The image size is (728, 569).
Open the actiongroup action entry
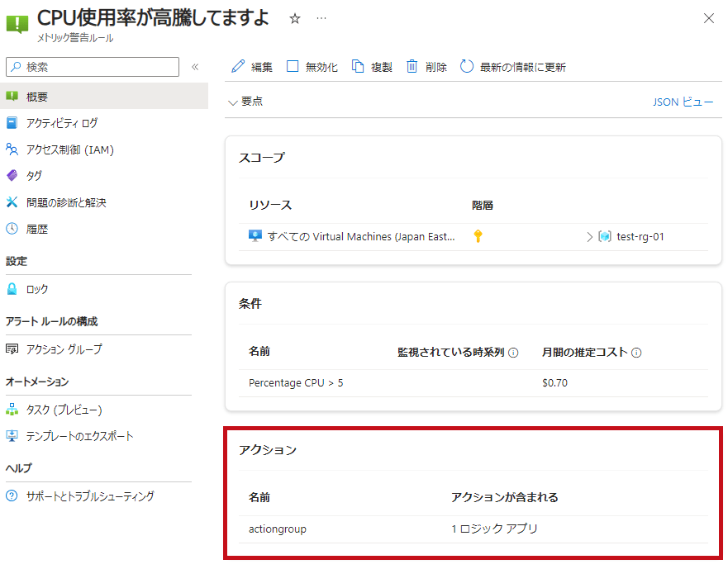point(278,529)
